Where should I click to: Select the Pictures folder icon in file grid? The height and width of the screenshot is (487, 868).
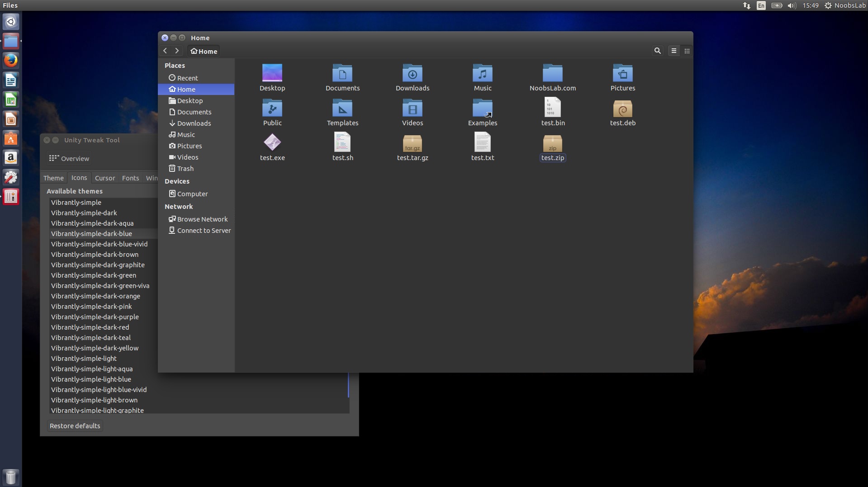pyautogui.click(x=623, y=73)
